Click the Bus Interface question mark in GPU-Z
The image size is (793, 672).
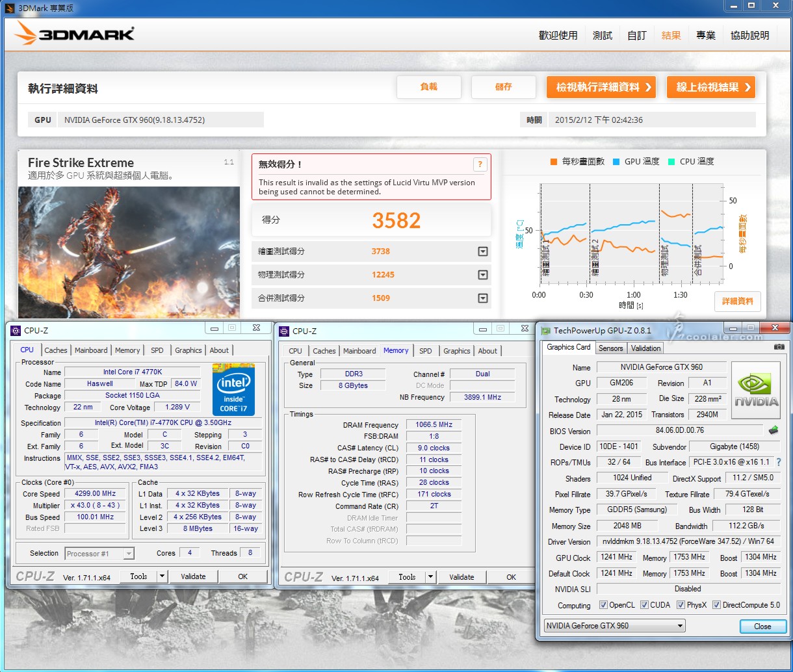[x=779, y=462]
